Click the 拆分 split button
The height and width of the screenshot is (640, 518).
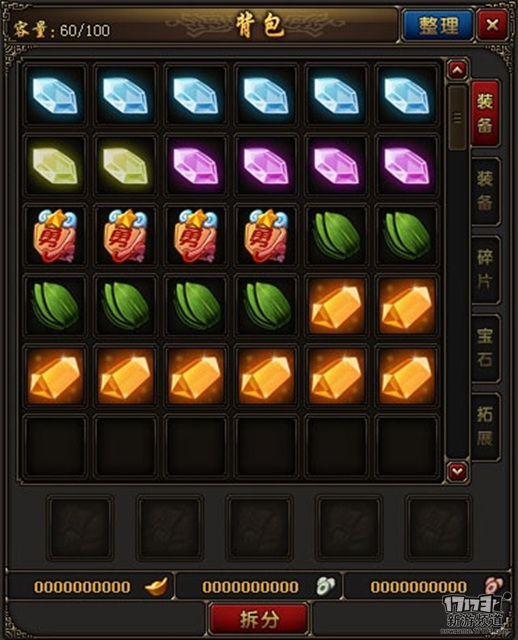[x=259, y=620]
